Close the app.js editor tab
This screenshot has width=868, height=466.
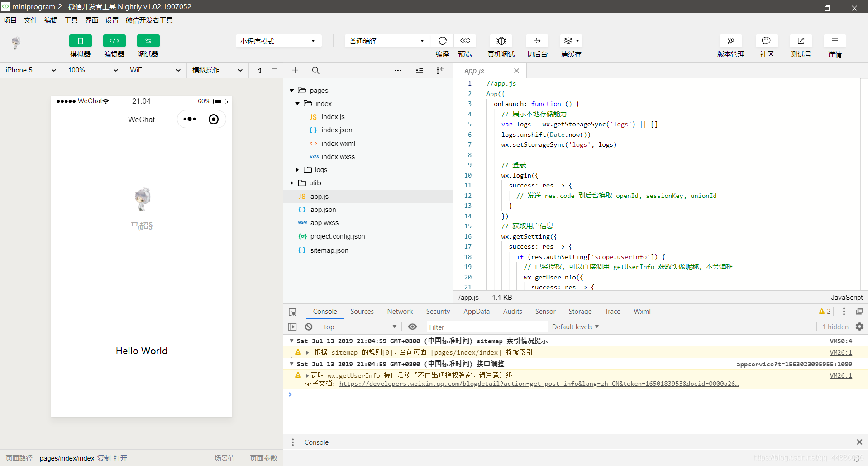pos(516,71)
